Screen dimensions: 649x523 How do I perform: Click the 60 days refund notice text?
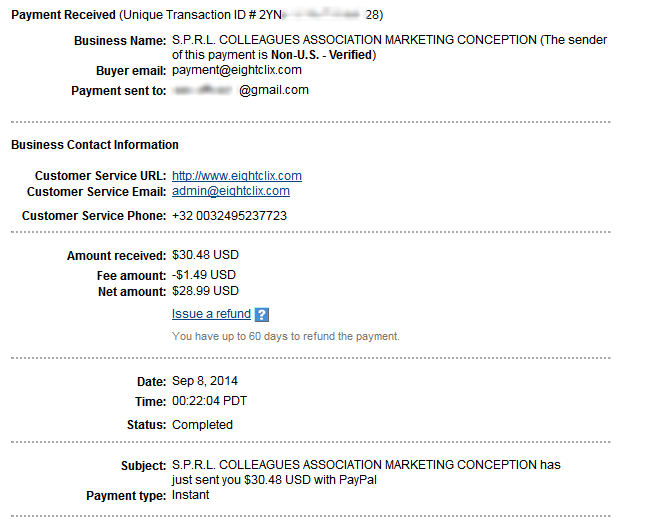[285, 336]
